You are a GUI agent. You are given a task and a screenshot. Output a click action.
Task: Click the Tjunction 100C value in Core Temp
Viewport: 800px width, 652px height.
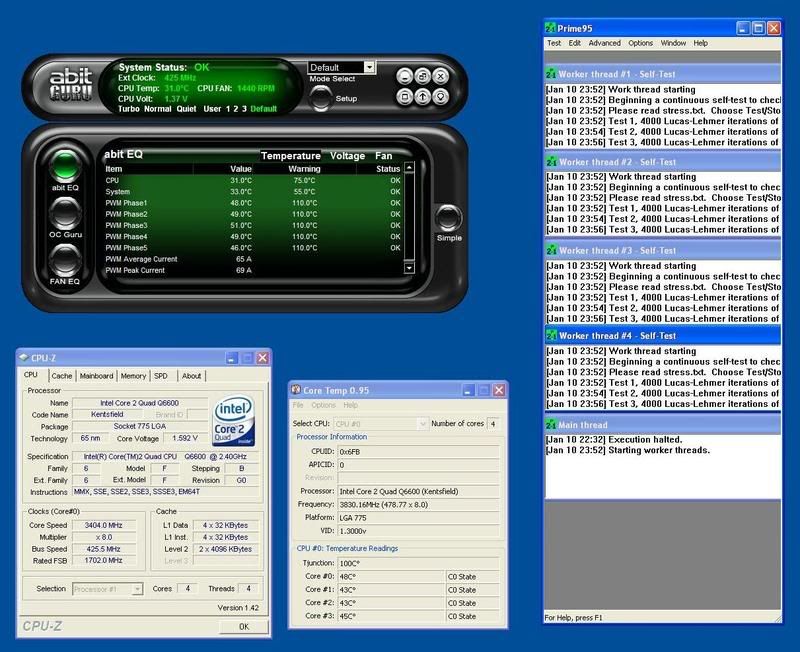(x=418, y=563)
